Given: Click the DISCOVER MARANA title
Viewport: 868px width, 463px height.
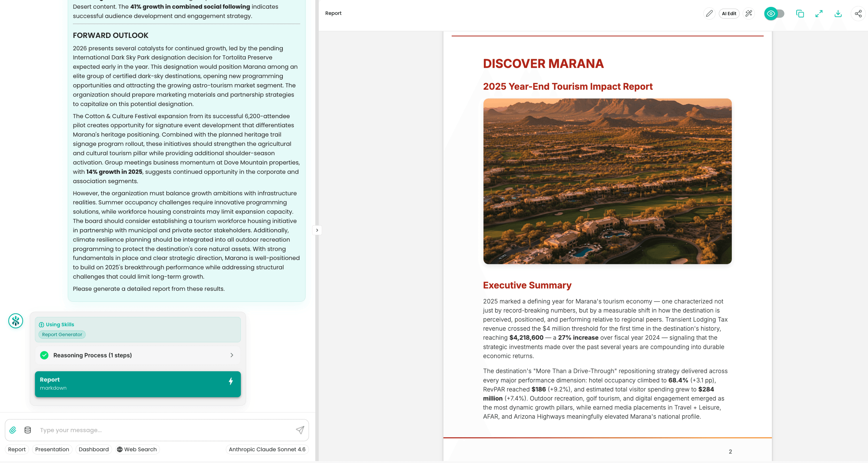Looking at the screenshot, I should pos(543,63).
